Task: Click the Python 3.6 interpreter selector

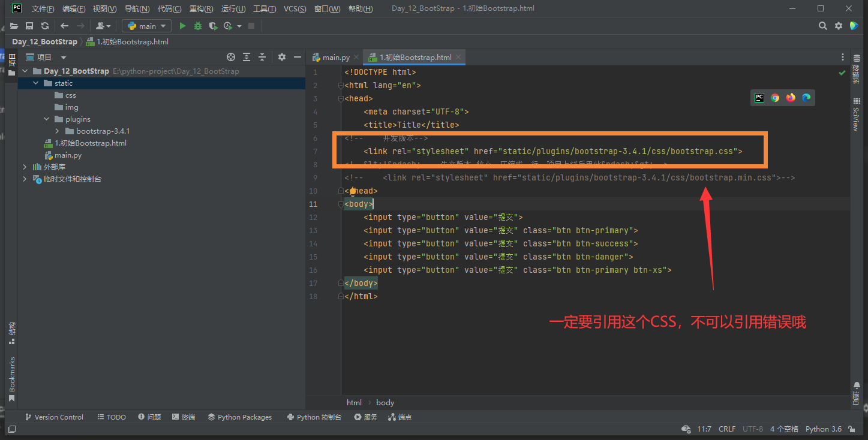Action: pyautogui.click(x=824, y=429)
